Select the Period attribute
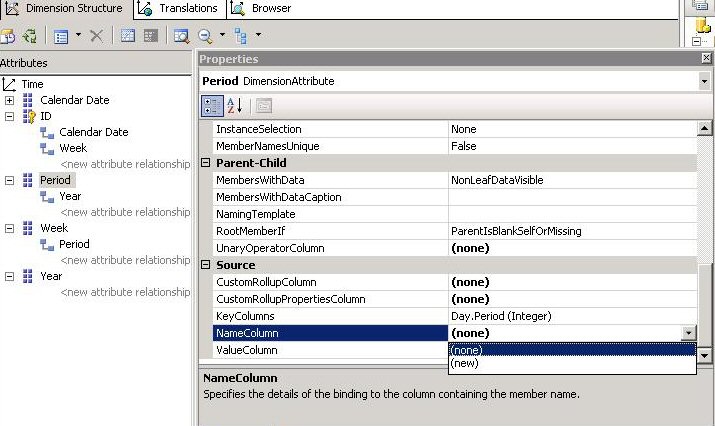 55,180
